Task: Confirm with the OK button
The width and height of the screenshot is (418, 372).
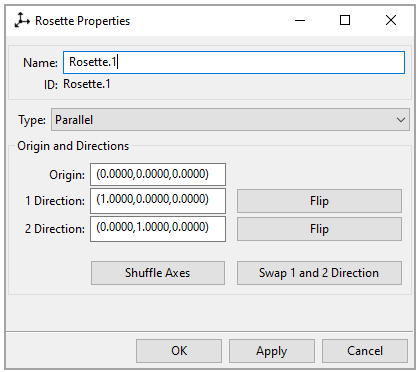Action: point(179,351)
